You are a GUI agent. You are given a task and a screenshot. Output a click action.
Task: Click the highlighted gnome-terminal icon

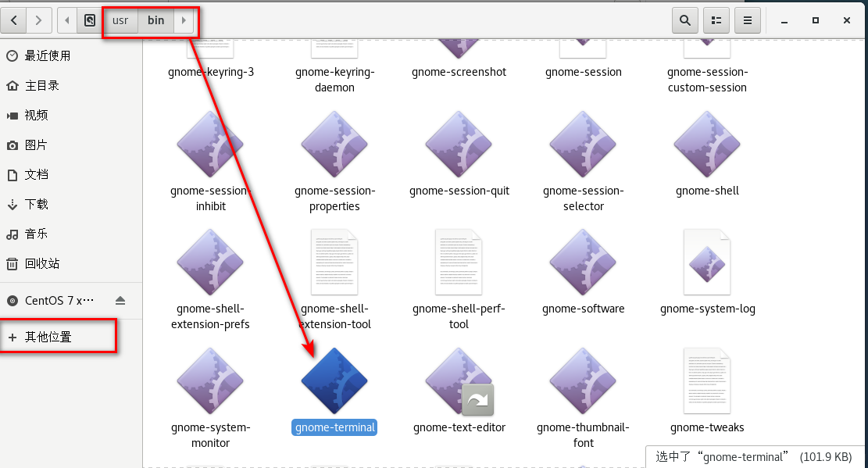coord(334,381)
